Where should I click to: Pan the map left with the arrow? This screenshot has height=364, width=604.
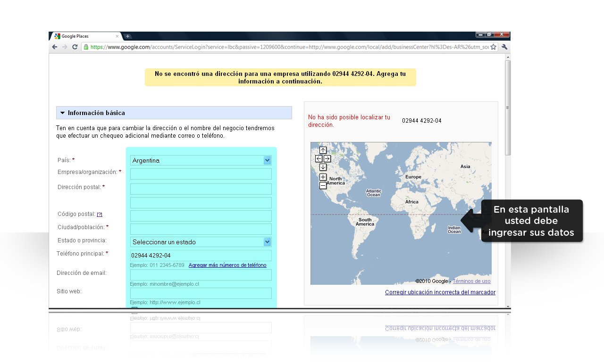click(319, 159)
